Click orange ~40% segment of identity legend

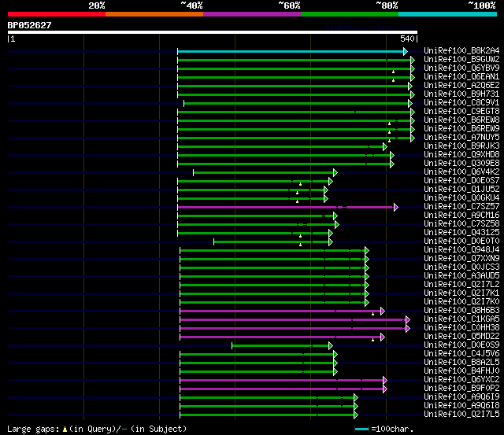coord(154,14)
